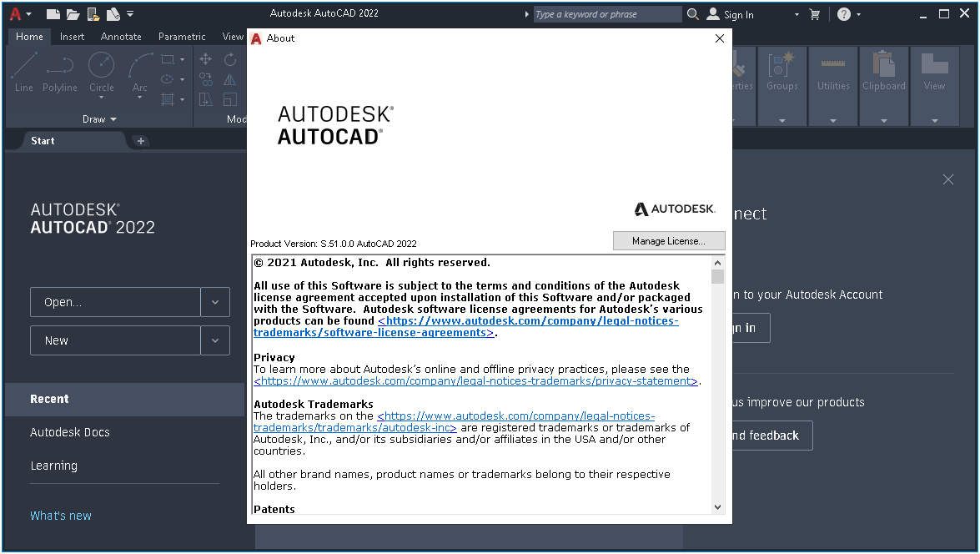This screenshot has height=554, width=980.
Task: Expand the Quick Access Toolbar customize dropdown
Action: click(x=130, y=13)
